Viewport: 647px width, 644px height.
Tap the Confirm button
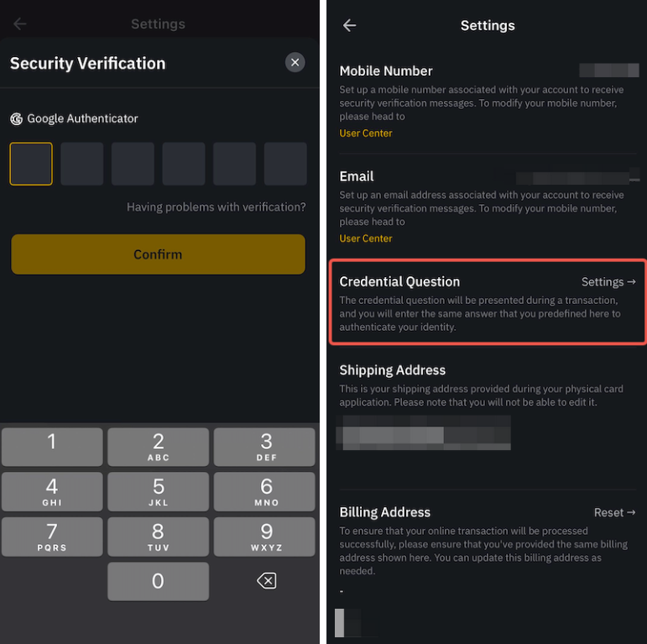(x=158, y=254)
